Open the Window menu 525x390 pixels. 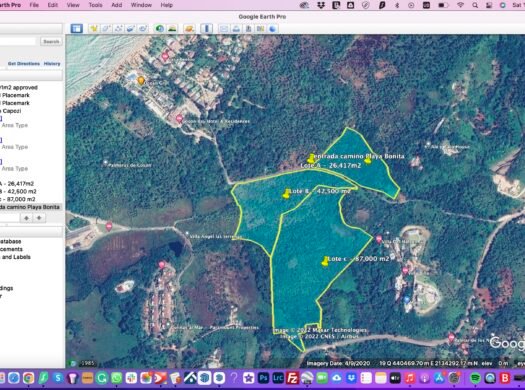(x=141, y=5)
